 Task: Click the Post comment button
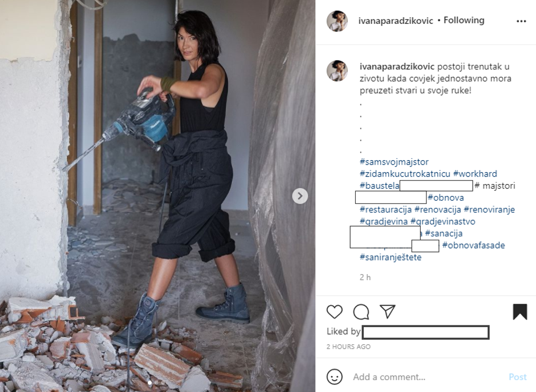click(x=518, y=377)
